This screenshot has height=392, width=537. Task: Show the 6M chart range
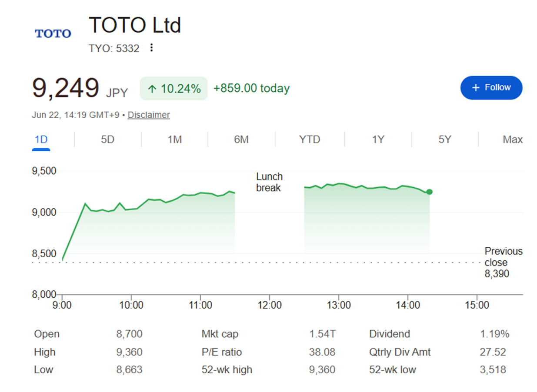[241, 140]
